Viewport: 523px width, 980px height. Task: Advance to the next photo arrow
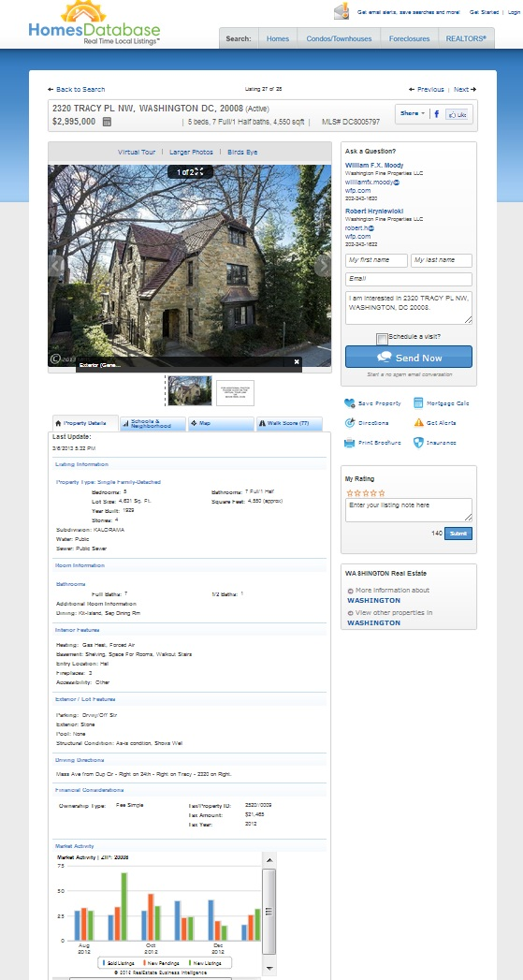323,266
